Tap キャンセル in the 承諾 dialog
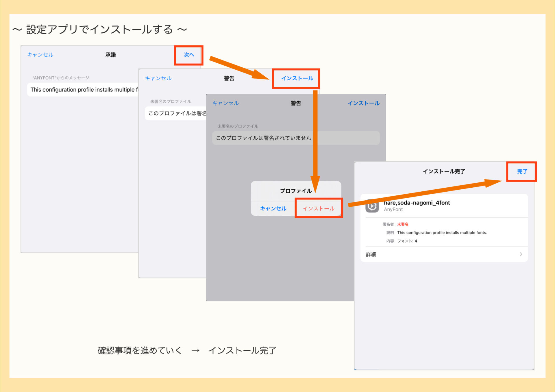 click(40, 55)
